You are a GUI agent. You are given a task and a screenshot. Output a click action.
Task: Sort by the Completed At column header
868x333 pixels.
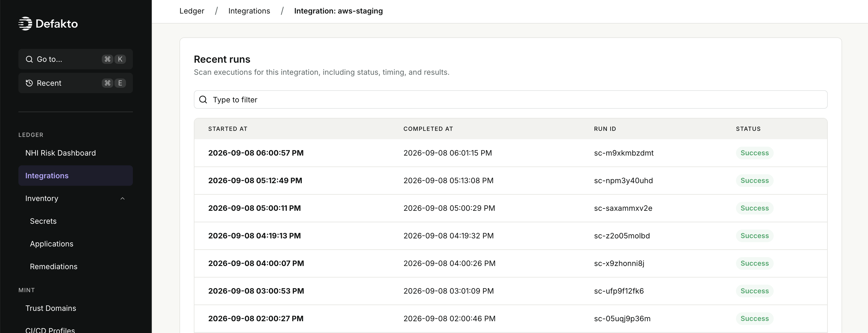pyautogui.click(x=428, y=129)
